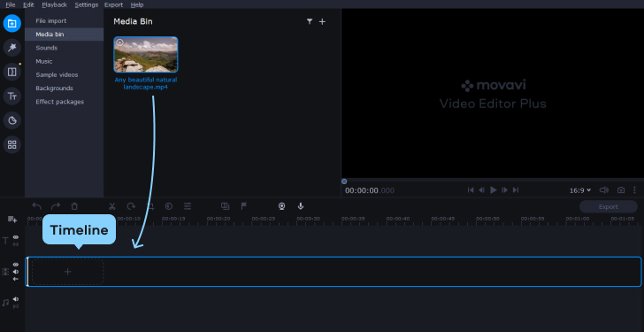Redo the last action
This screenshot has height=332, width=644.
click(56, 206)
